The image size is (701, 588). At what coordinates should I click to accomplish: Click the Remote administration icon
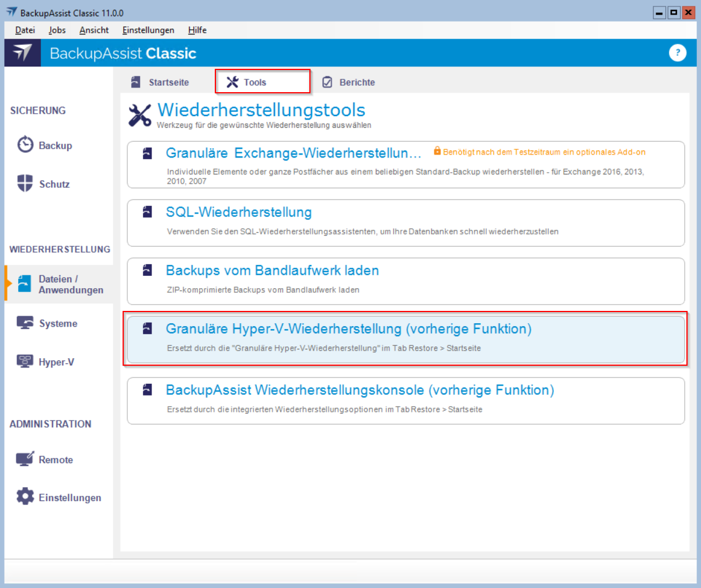(25, 459)
